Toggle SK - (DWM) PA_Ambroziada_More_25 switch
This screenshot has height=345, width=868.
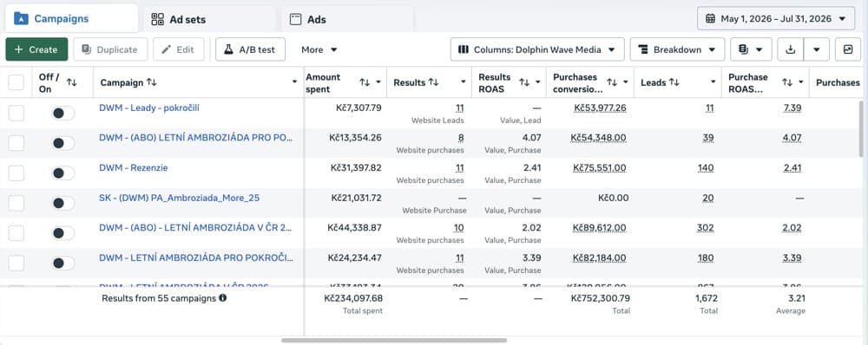tap(63, 203)
